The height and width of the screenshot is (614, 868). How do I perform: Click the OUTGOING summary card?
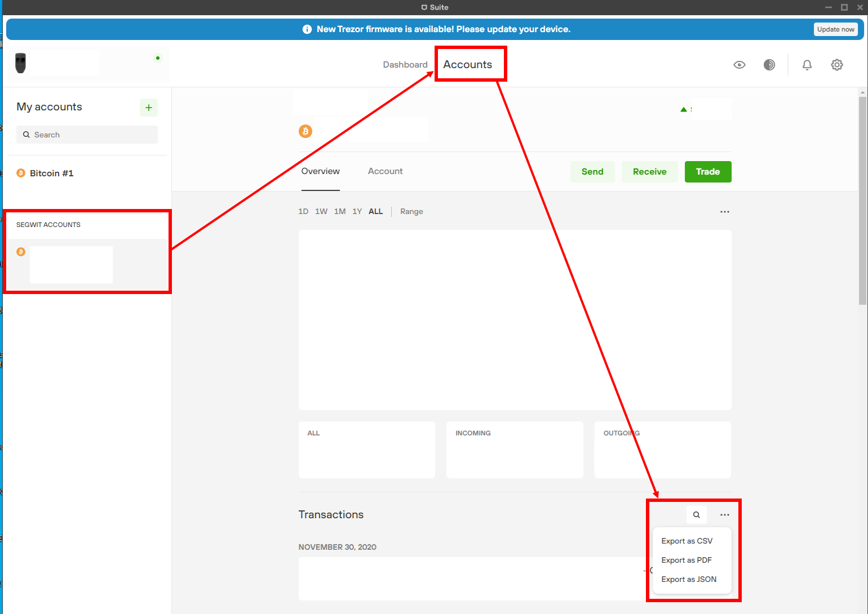663,450
